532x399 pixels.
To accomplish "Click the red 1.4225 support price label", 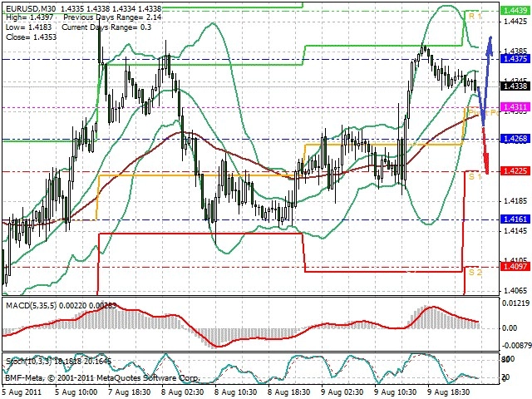I will pos(515,170).
